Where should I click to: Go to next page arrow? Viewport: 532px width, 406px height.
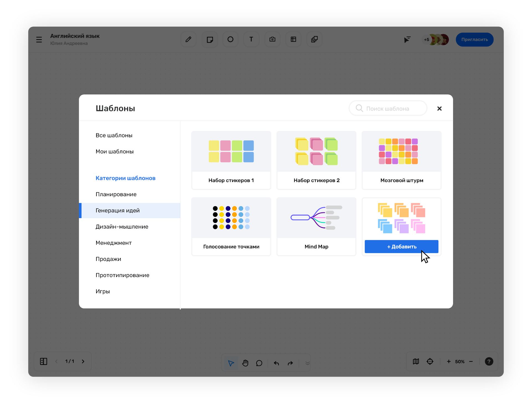[83, 361]
